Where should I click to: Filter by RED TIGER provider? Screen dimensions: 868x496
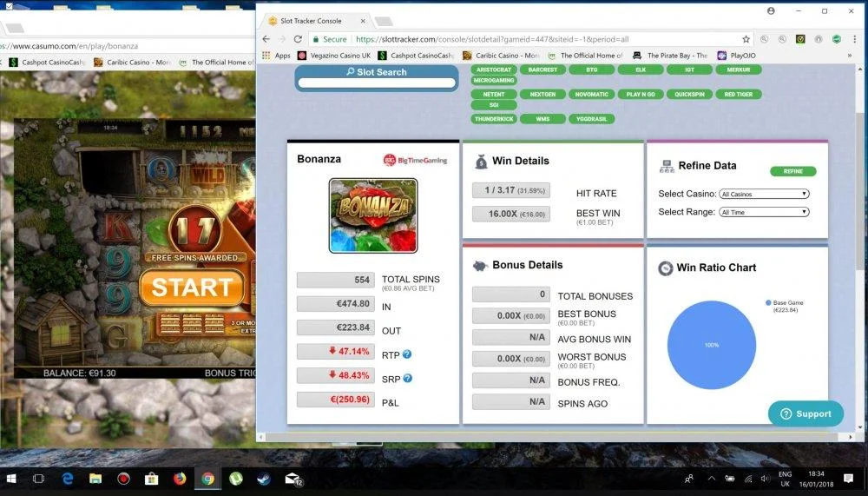[739, 94]
